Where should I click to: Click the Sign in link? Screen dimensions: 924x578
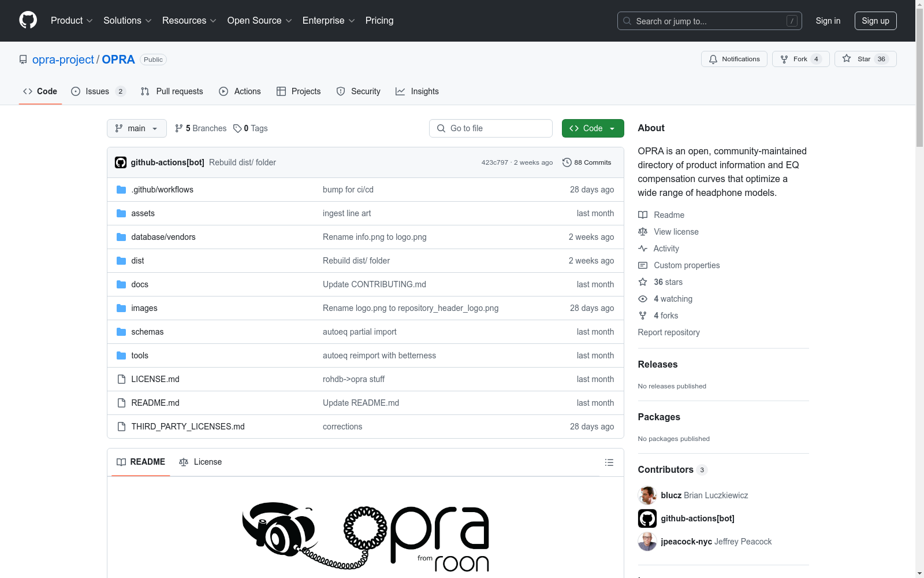pos(828,21)
